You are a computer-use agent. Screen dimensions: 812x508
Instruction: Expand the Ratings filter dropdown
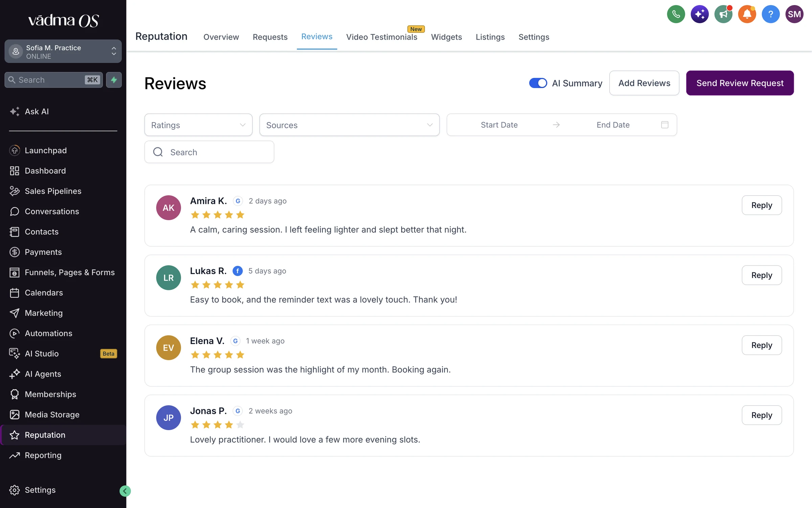(198, 125)
